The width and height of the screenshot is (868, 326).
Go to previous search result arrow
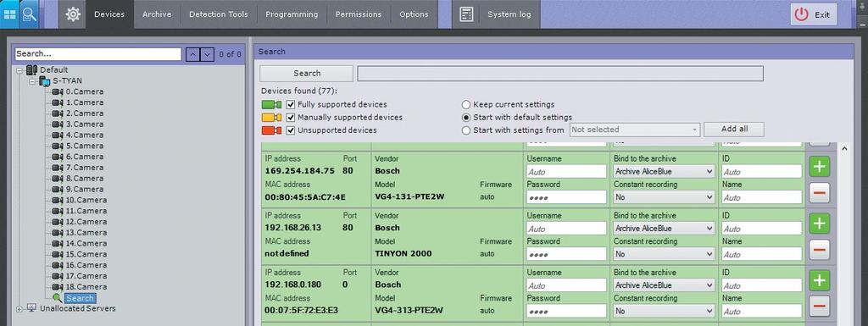click(192, 54)
